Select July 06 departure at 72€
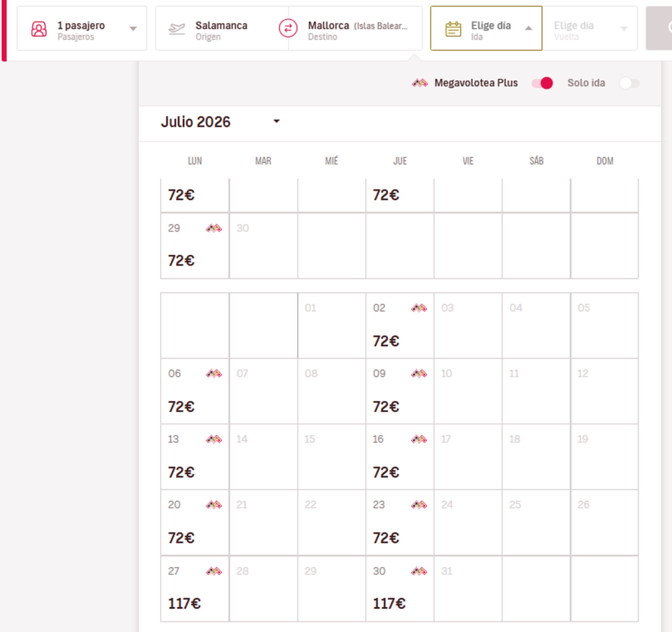The image size is (672, 632). (195, 391)
